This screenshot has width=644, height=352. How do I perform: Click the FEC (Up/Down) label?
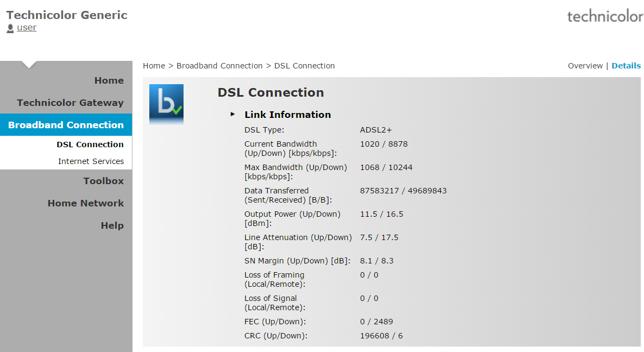pos(275,322)
